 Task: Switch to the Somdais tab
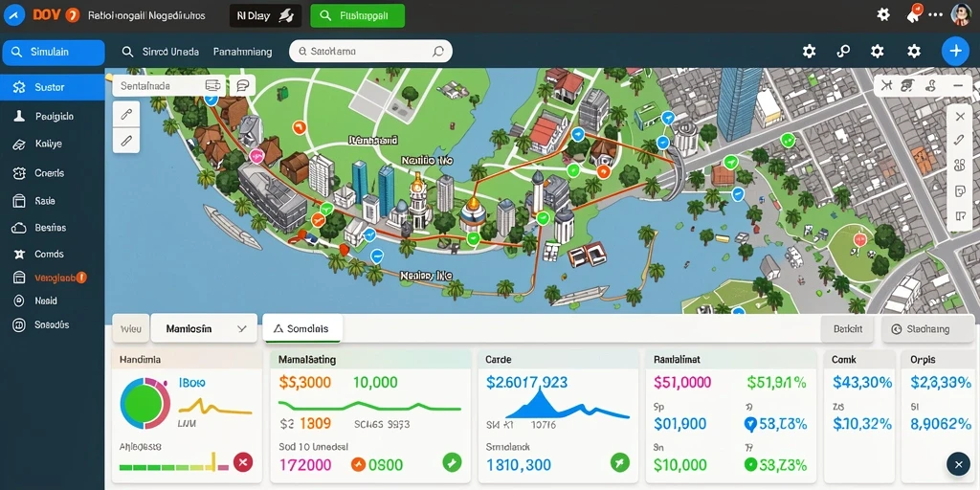(x=302, y=328)
